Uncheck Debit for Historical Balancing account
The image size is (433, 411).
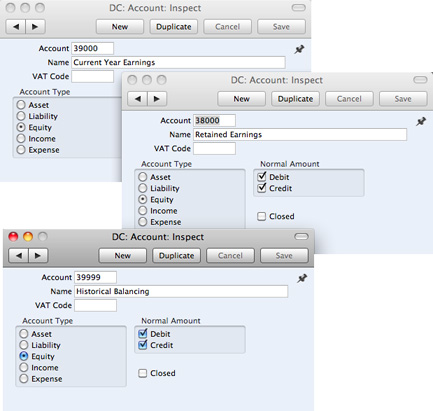coord(143,333)
